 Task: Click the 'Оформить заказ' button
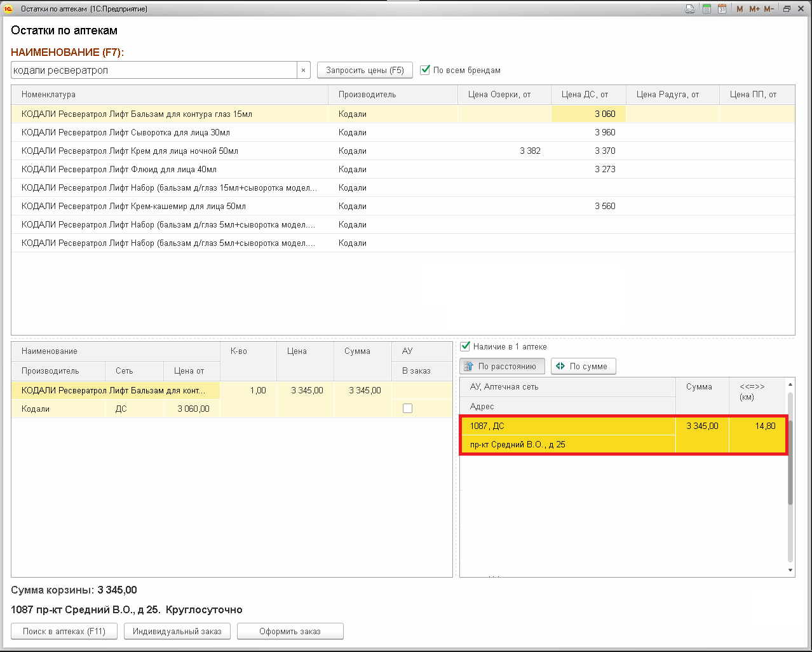click(x=290, y=631)
